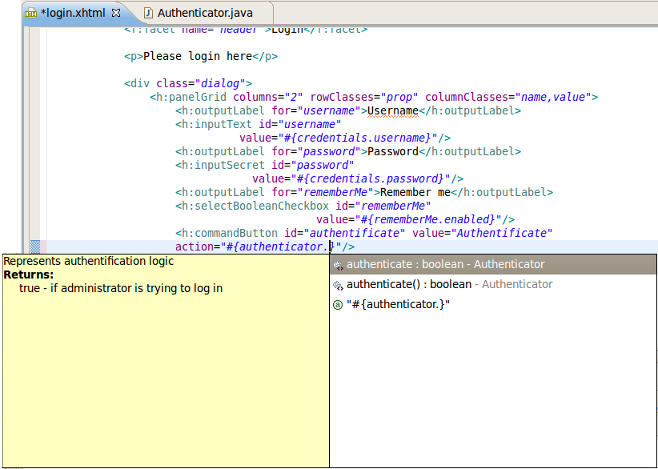Choose 'authenticate : boolean - Authenticator' completion
This screenshot has height=469, width=658.
coord(445,265)
